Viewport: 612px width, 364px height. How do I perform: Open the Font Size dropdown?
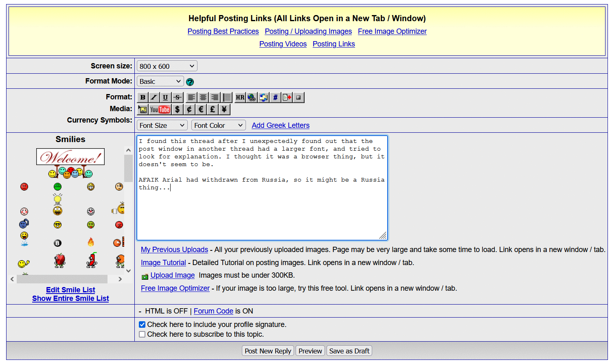(162, 125)
